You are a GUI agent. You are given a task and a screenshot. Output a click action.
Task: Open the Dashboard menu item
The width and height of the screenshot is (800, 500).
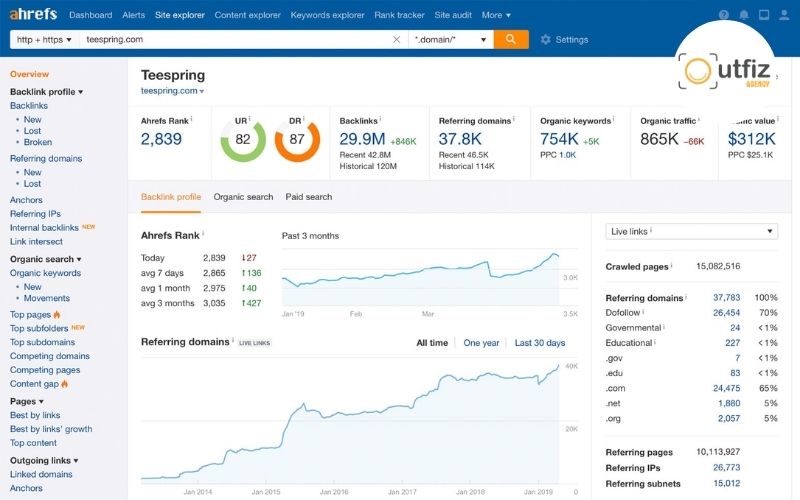(91, 15)
